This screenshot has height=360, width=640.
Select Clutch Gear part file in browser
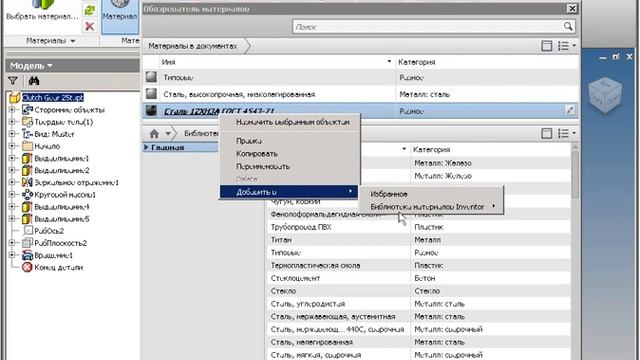[x=53, y=98]
